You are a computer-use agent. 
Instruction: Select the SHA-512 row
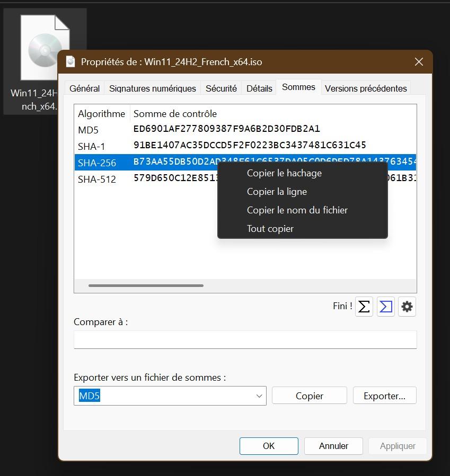coord(146,179)
